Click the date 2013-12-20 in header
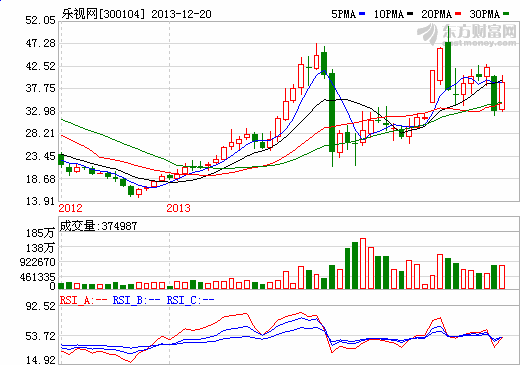The width and height of the screenshot is (520, 365). pyautogui.click(x=181, y=14)
